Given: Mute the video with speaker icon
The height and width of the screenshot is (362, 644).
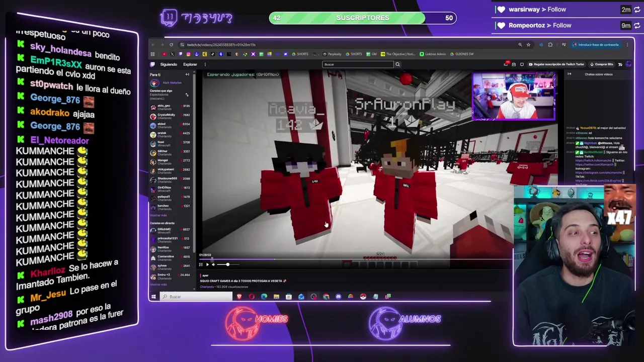Looking at the screenshot, I should [213, 264].
